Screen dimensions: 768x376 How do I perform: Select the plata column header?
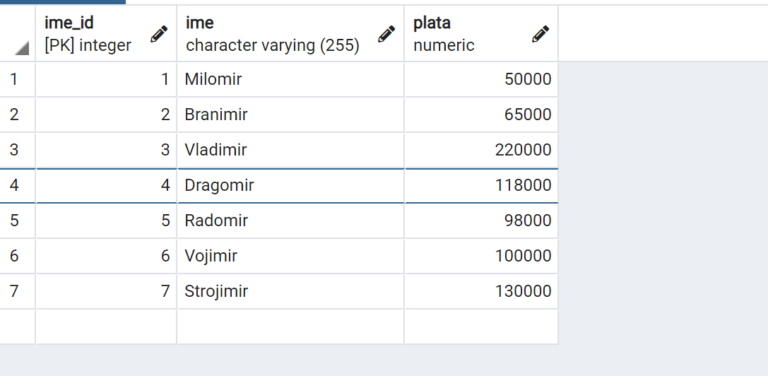[x=481, y=34]
